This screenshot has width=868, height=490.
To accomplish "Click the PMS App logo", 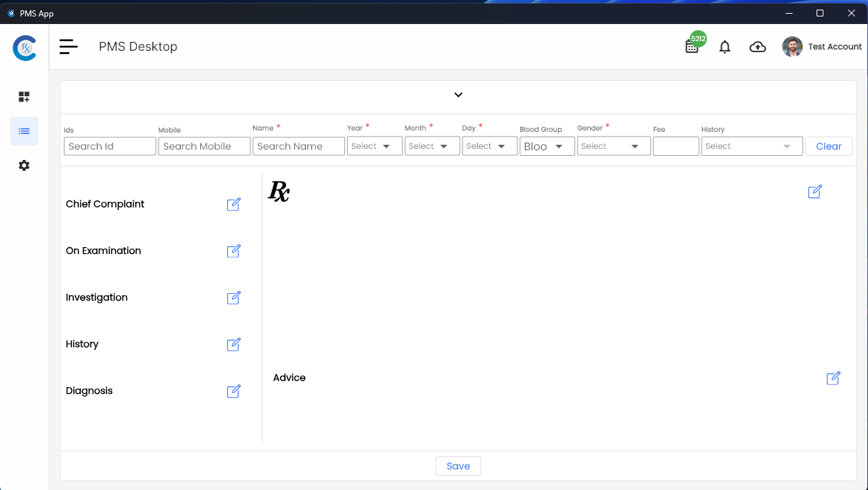I will point(25,47).
